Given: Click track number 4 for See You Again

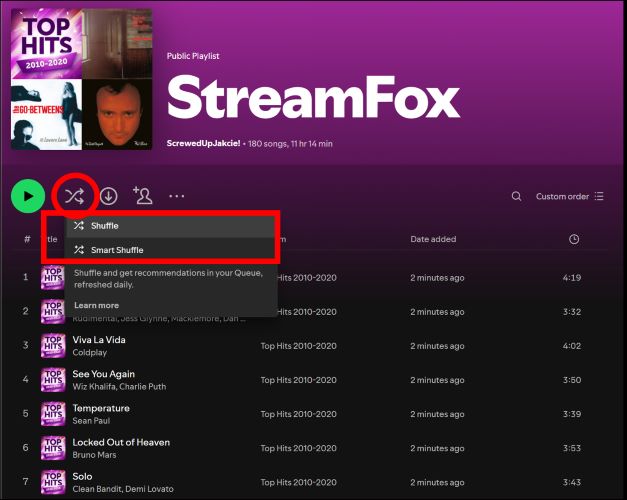Looking at the screenshot, I should (x=26, y=379).
